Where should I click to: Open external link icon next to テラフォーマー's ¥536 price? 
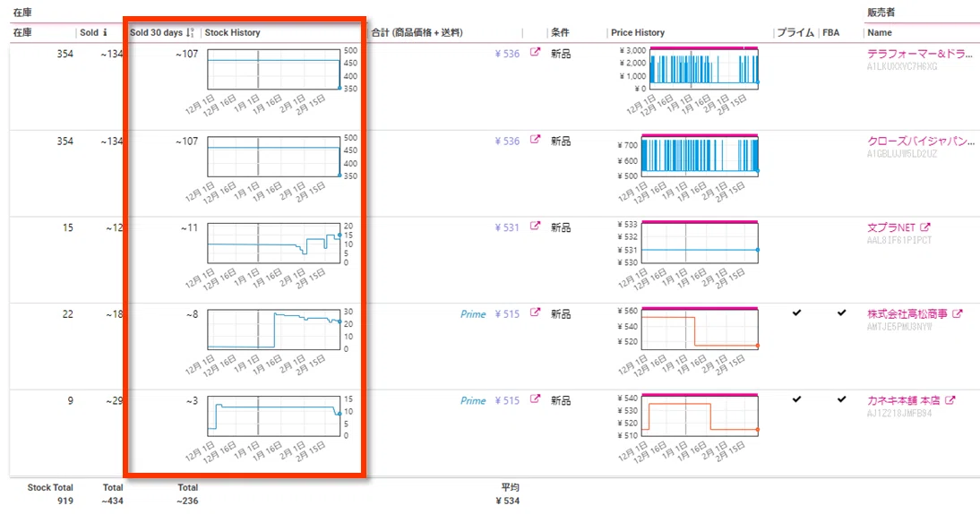(x=535, y=53)
